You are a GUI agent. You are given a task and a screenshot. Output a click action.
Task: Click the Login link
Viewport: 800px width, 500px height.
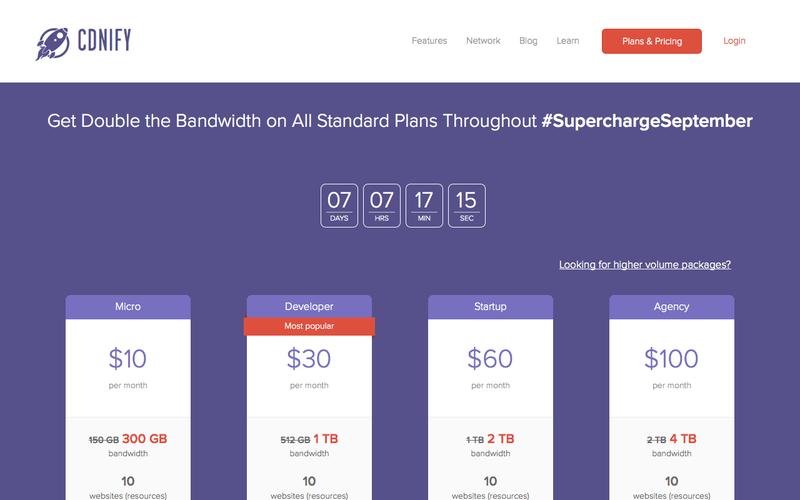point(734,41)
